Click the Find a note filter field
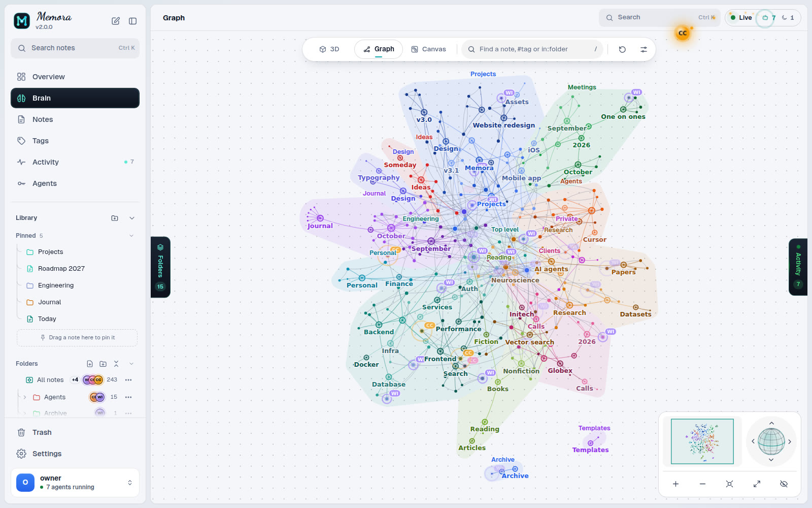 click(532, 49)
